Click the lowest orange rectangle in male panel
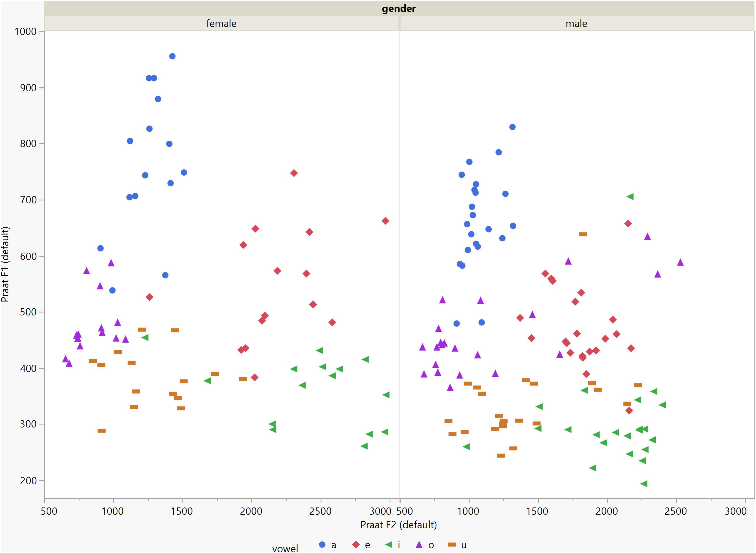This screenshot has width=756, height=553. coord(501,456)
